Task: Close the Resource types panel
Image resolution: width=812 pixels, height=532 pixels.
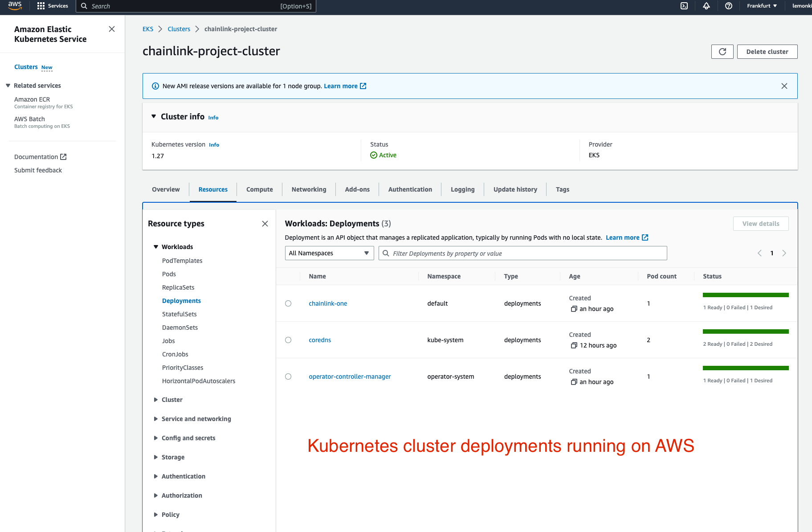Action: (265, 224)
